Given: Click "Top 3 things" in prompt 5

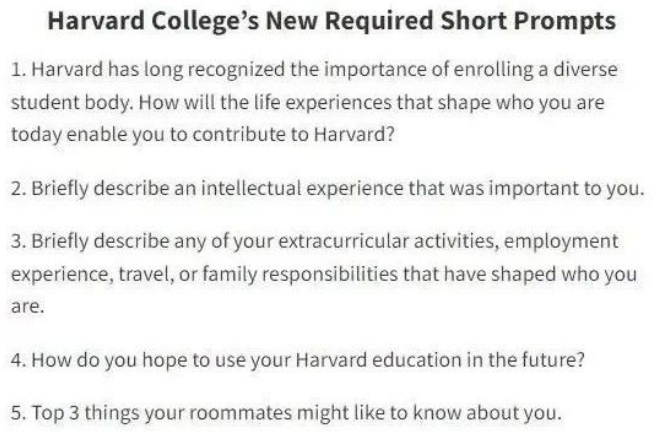Looking at the screenshot, I should click(85, 413).
